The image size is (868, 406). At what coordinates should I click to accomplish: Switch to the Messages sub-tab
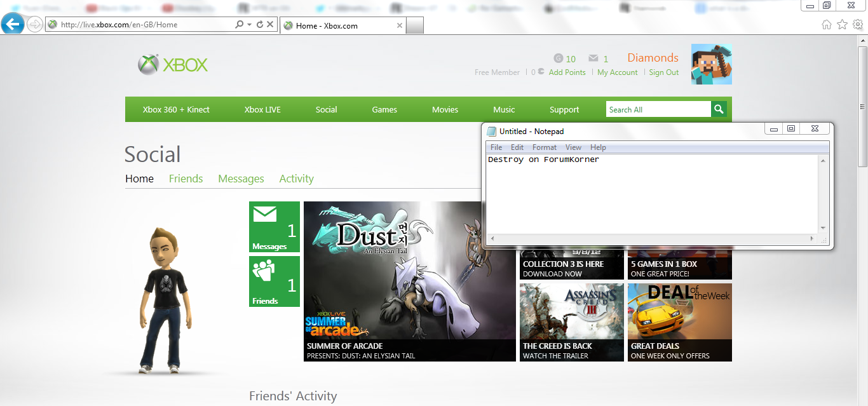(x=241, y=179)
